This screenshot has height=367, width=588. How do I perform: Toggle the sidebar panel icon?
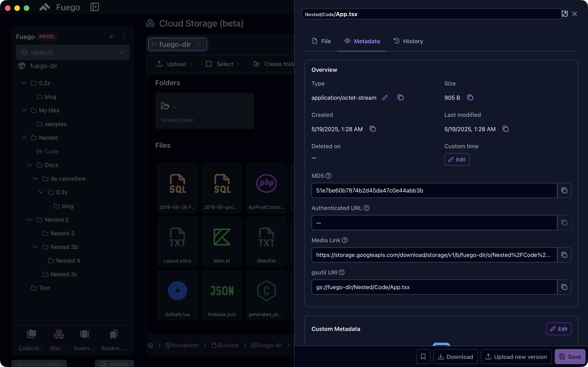point(95,7)
